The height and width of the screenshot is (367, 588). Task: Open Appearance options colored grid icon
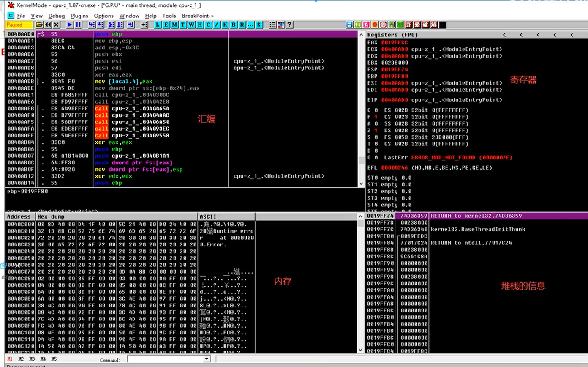click(281, 25)
